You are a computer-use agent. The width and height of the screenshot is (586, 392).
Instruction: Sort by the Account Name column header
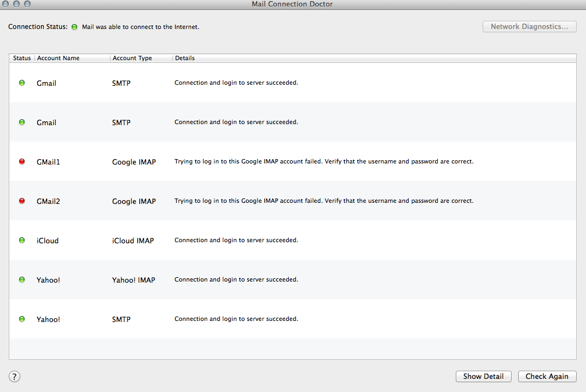point(59,58)
